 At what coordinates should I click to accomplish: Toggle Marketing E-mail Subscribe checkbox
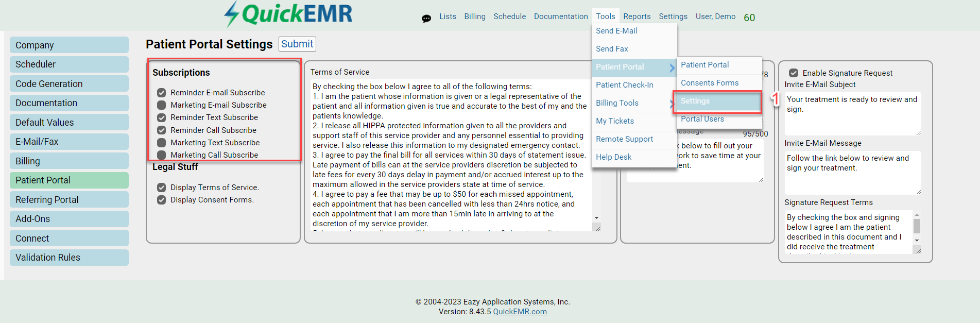[161, 105]
